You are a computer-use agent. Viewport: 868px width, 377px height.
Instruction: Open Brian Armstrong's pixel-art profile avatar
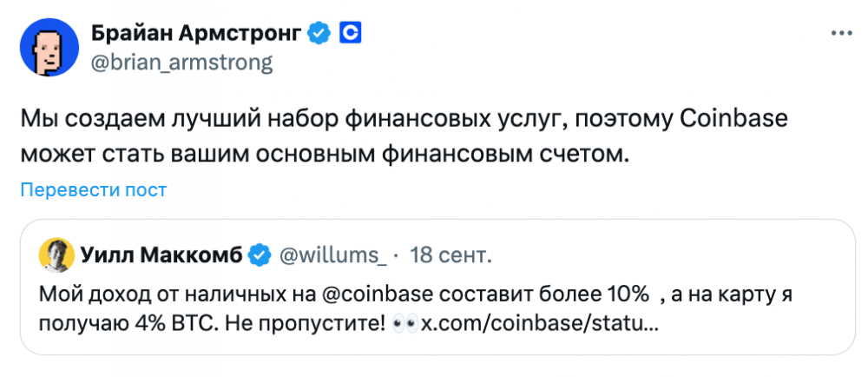[x=48, y=48]
